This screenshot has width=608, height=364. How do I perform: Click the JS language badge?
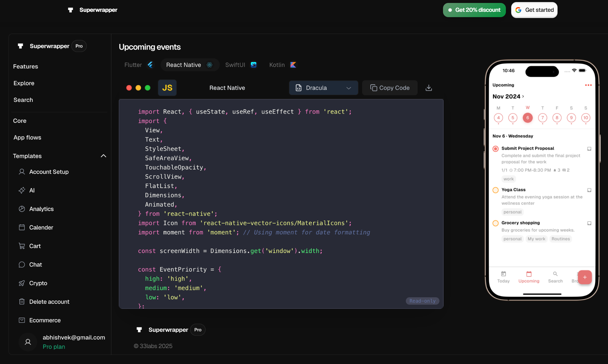click(x=167, y=88)
